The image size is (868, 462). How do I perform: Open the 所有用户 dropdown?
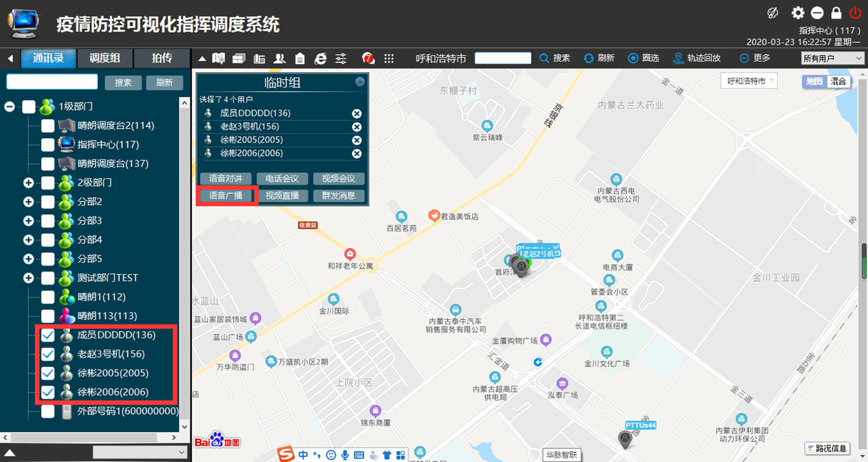(832, 58)
